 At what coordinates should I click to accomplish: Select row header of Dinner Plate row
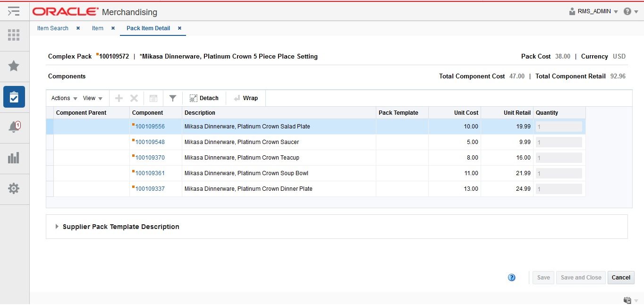50,189
